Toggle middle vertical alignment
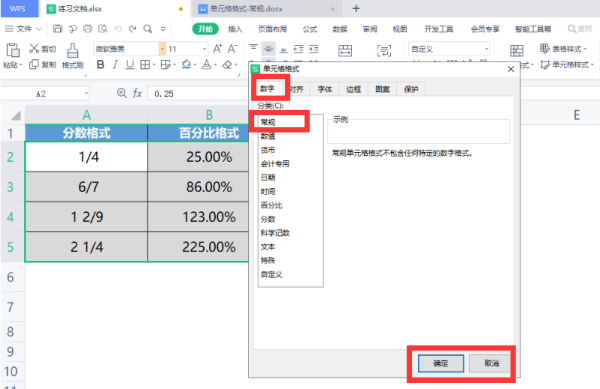 (x=268, y=49)
